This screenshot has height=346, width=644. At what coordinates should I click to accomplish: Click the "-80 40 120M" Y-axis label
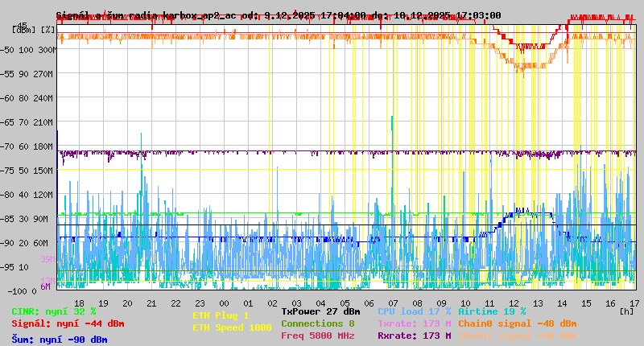point(27,195)
